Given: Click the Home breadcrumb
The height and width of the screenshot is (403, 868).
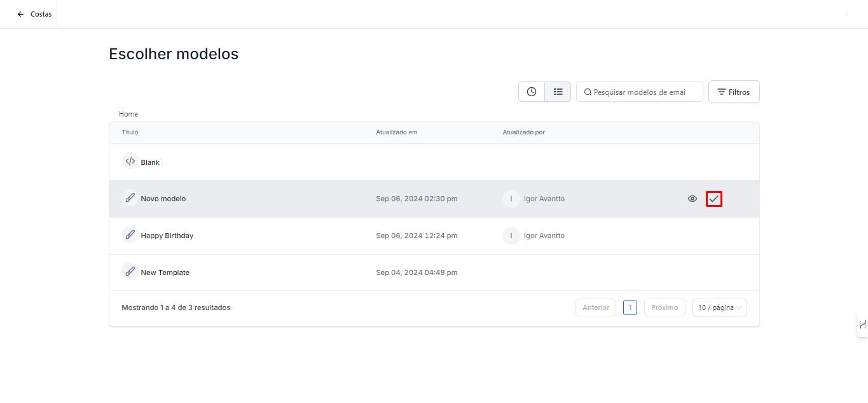Looking at the screenshot, I should 128,114.
